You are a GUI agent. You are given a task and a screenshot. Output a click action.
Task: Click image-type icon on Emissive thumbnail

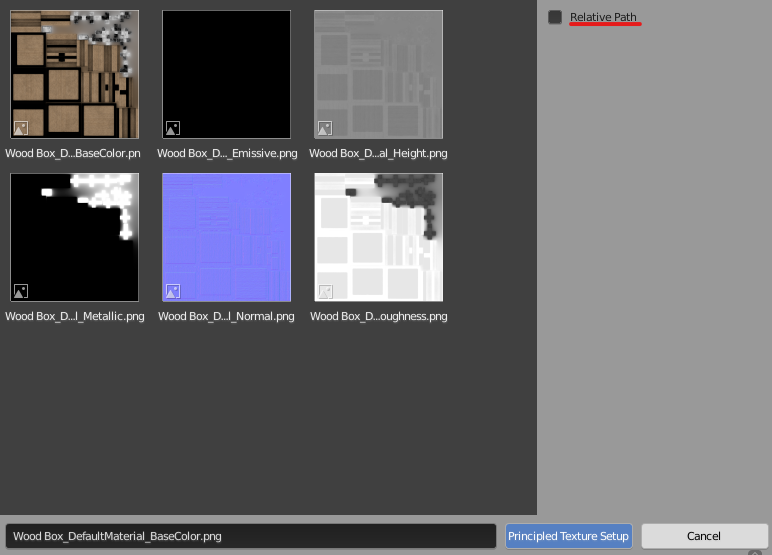[x=173, y=129]
